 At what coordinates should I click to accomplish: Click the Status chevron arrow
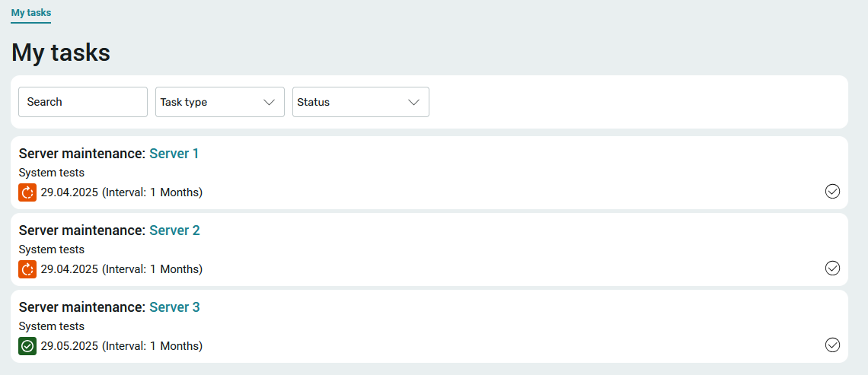pyautogui.click(x=413, y=103)
